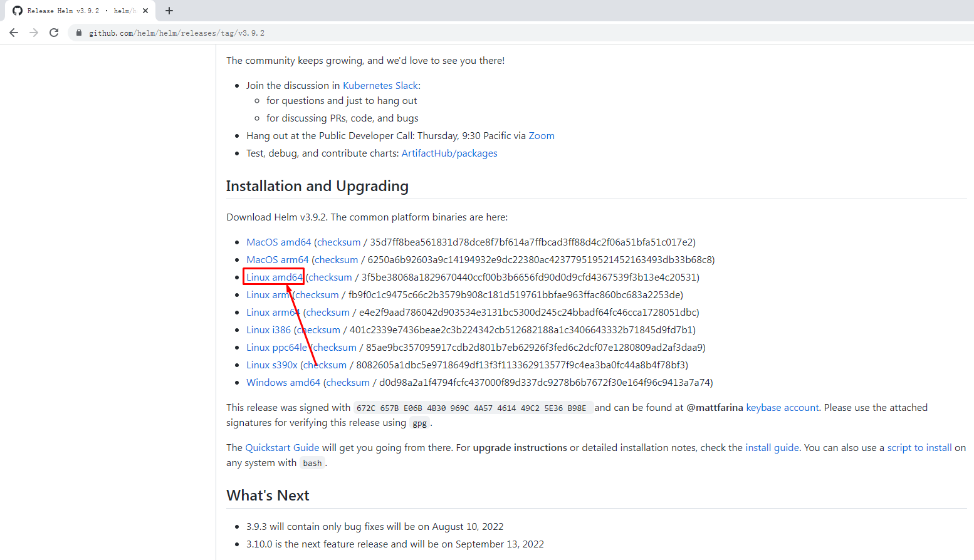974x560 pixels.
Task: Download the Linux ppc64le binary
Action: 276,347
